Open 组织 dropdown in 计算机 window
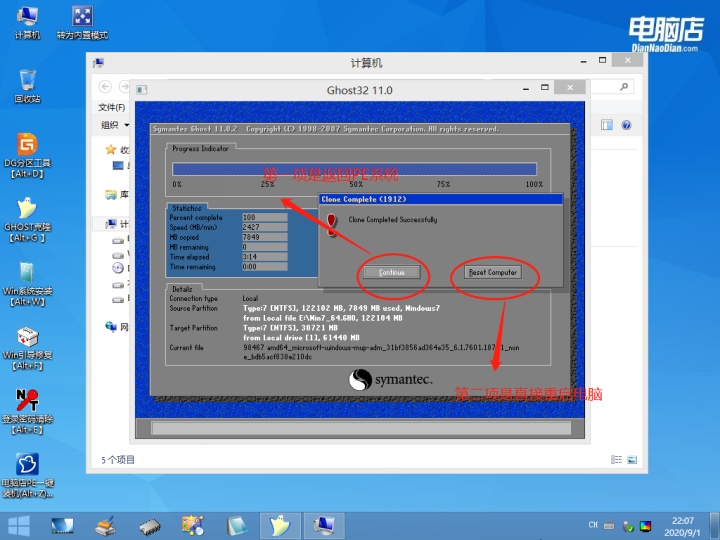720x540 pixels. [x=115, y=125]
